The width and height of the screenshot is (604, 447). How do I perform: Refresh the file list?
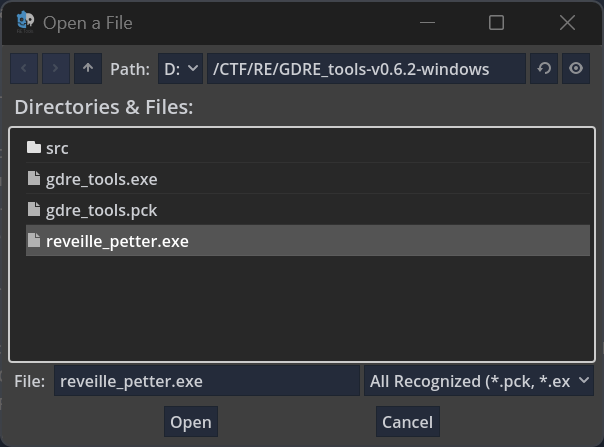coord(544,69)
